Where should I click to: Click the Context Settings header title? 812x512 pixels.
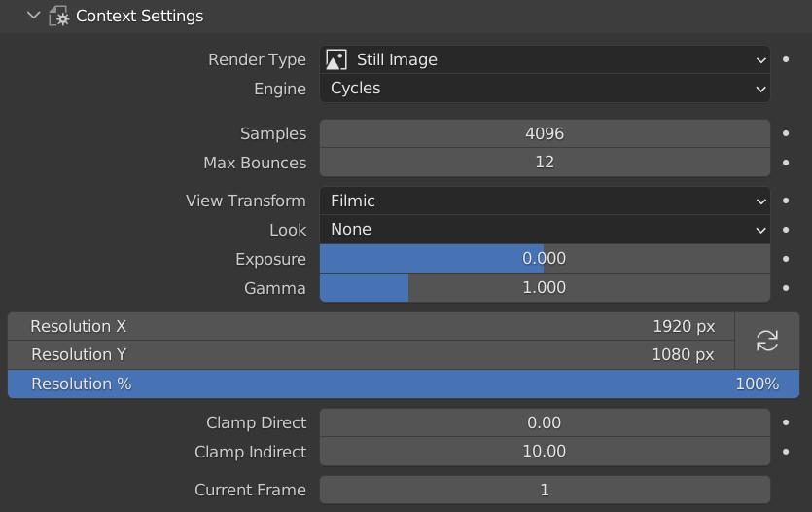(x=140, y=17)
